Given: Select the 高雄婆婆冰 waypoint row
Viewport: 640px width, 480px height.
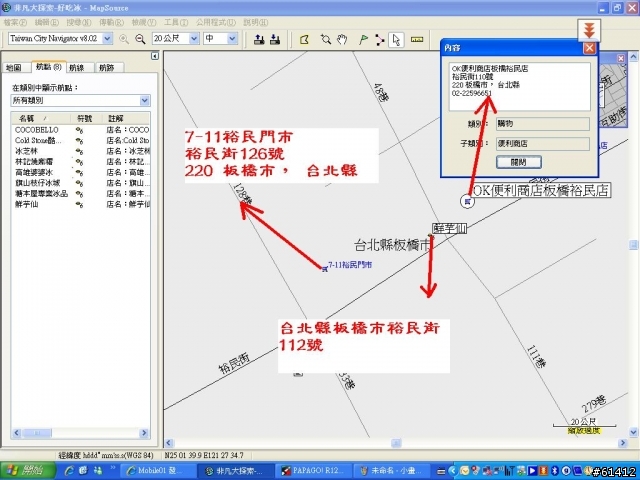Looking at the screenshot, I should [81, 173].
